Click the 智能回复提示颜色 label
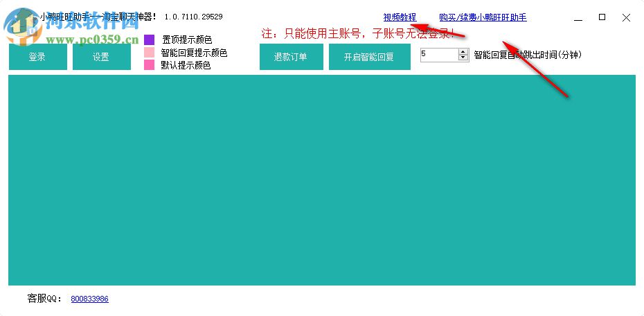Image resolution: width=644 pixels, height=316 pixels. (194, 53)
